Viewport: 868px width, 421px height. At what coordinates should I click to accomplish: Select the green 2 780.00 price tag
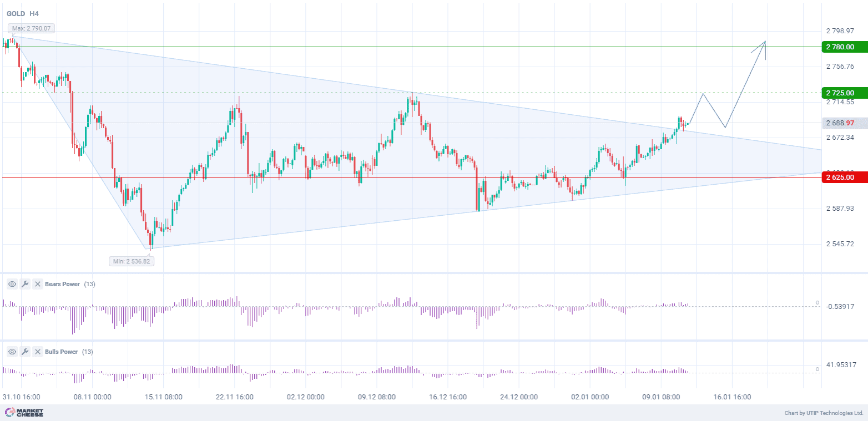click(x=843, y=47)
